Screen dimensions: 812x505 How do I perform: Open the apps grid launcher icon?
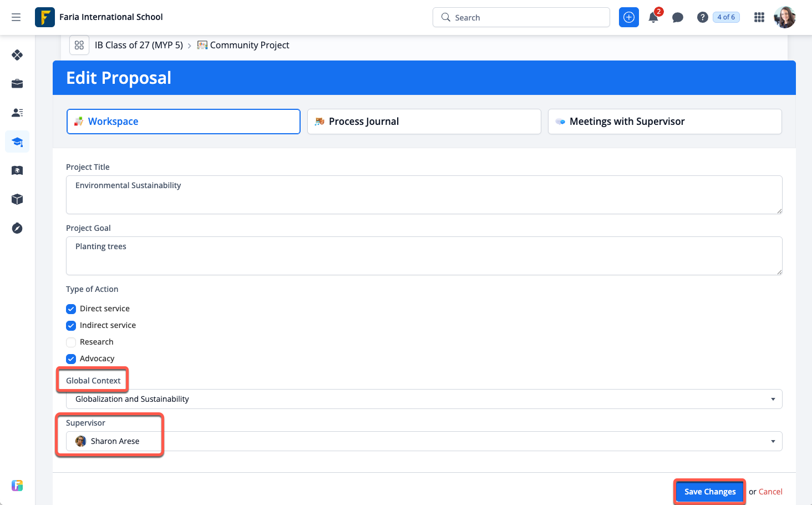pyautogui.click(x=759, y=17)
